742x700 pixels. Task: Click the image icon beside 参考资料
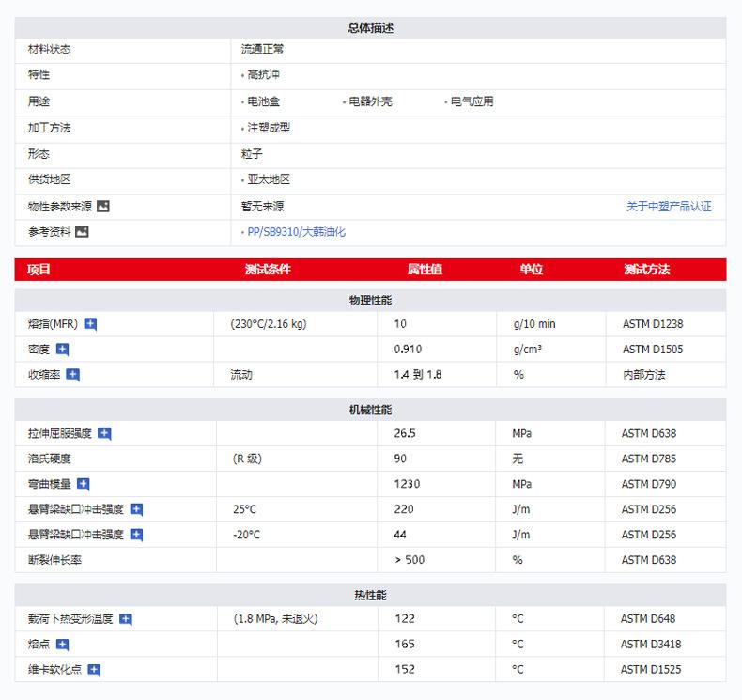(x=82, y=231)
